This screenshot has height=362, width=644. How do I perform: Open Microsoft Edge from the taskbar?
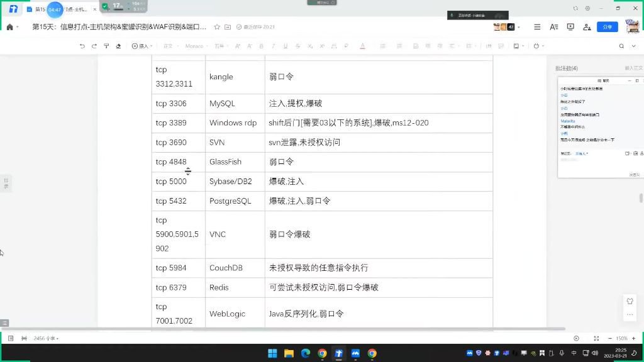(306, 353)
